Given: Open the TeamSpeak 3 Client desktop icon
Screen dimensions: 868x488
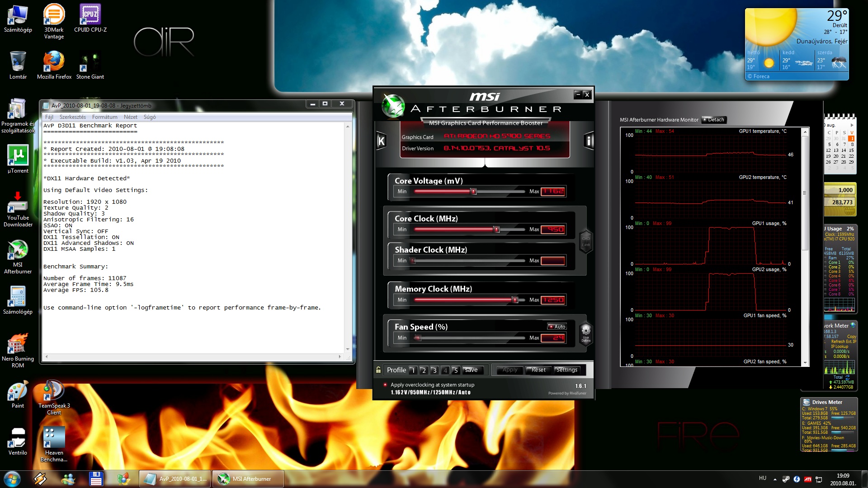Looking at the screenshot, I should pyautogui.click(x=54, y=398).
